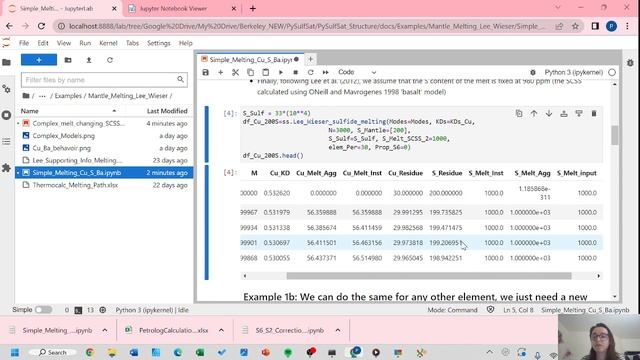Screen dimensions: 640x360
Task: Add a new launcher tab next to notebook tab
Action: point(310,60)
